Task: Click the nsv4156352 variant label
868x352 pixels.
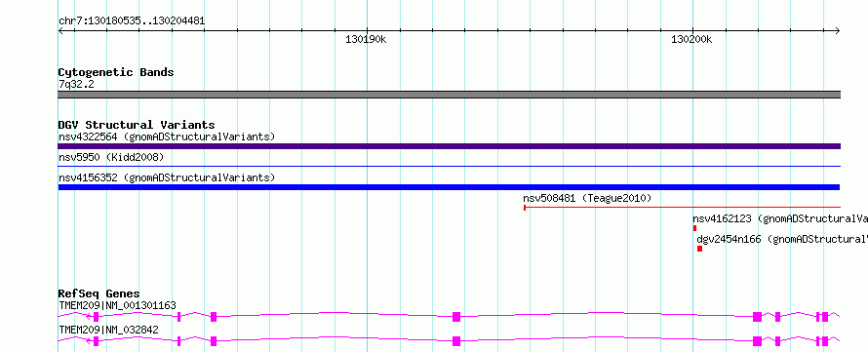Action: (x=167, y=178)
